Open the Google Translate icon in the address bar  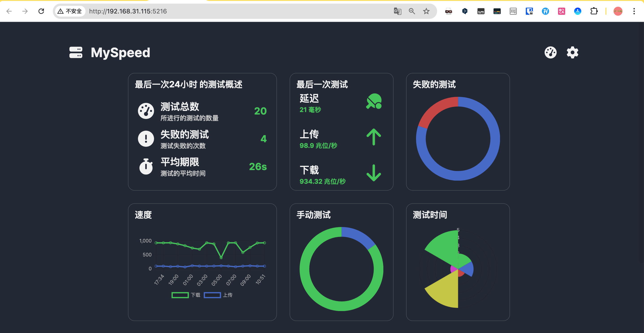[x=397, y=11]
